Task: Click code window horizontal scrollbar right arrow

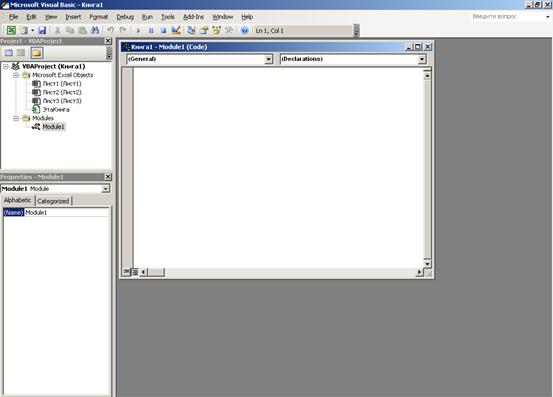Action: pos(419,272)
